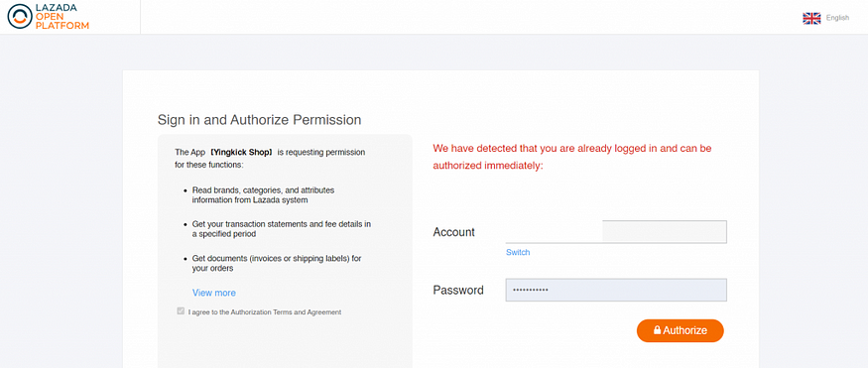The height and width of the screenshot is (368, 868).
Task: Focus the Password input field
Action: [x=616, y=290]
